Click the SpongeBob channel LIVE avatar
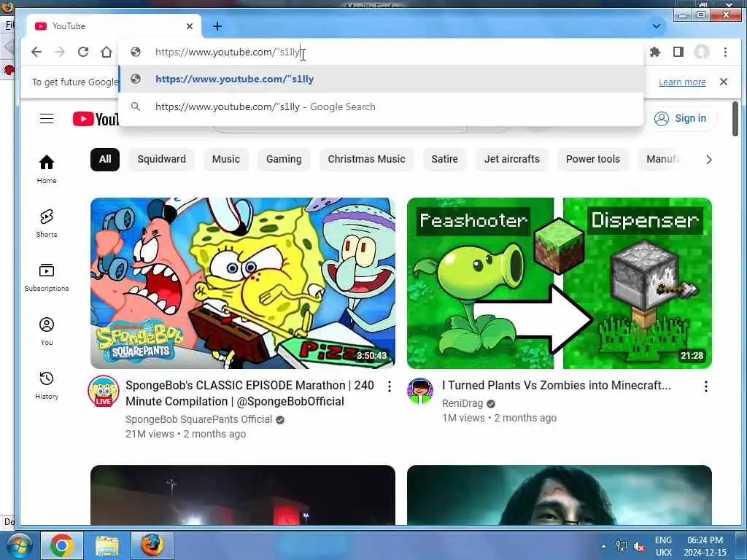 click(x=104, y=391)
